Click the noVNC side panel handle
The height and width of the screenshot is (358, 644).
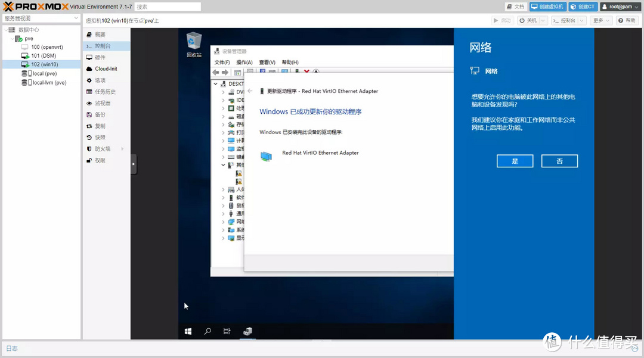(134, 164)
